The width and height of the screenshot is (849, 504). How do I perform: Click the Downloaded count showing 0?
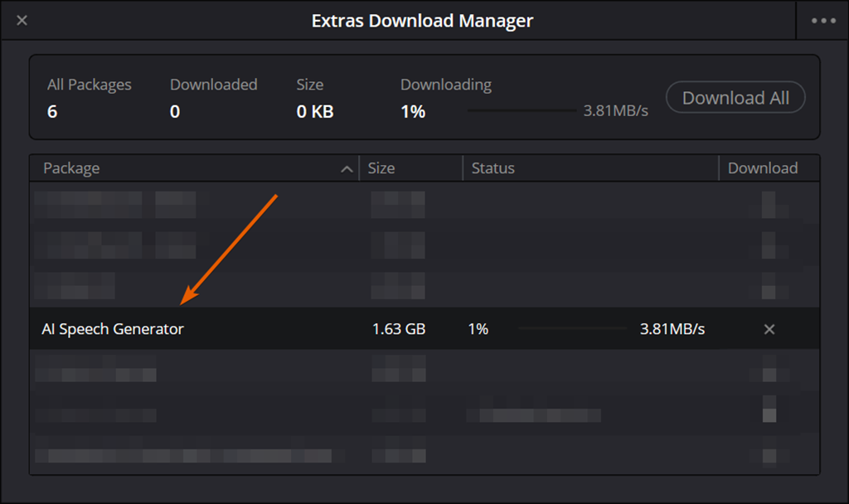tap(175, 111)
